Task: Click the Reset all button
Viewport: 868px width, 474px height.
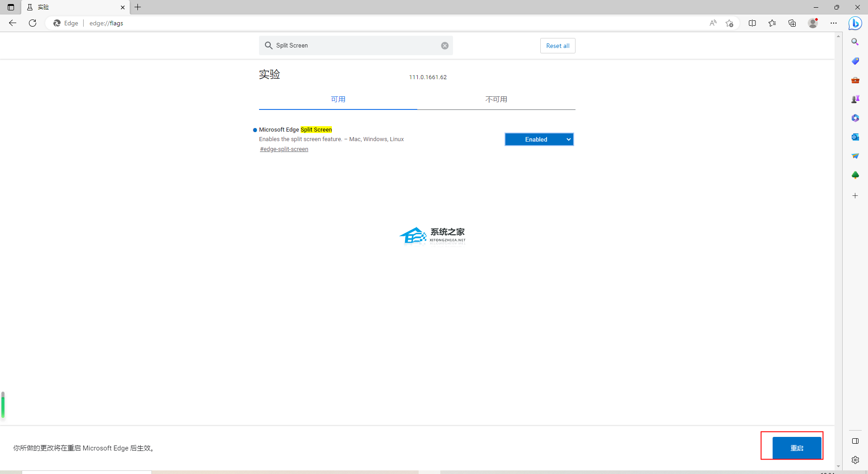Action: click(557, 46)
